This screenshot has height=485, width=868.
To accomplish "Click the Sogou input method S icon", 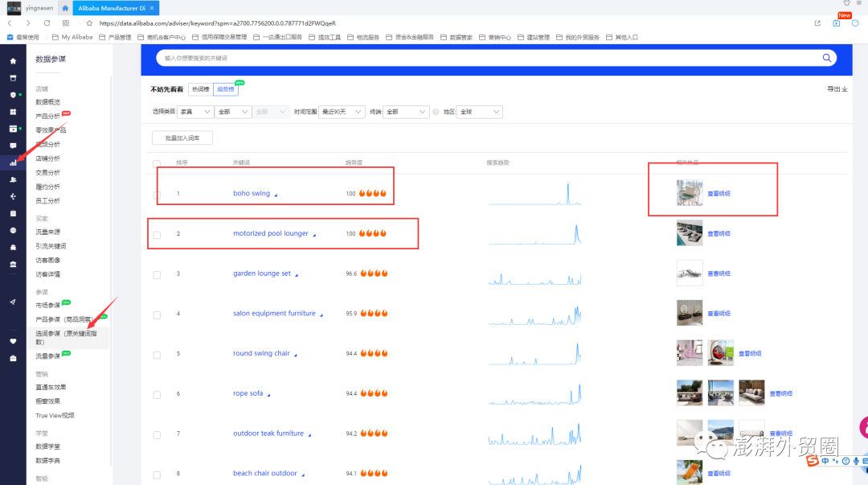I will [812, 461].
